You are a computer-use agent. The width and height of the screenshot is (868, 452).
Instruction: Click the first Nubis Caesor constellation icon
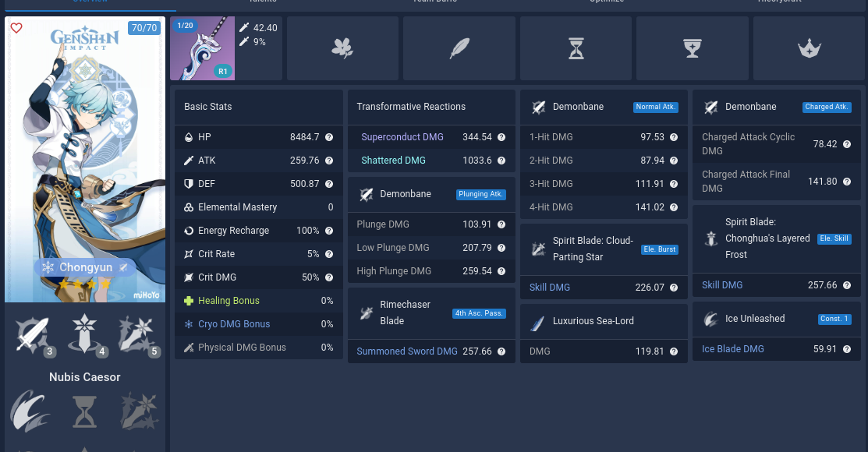point(30,411)
